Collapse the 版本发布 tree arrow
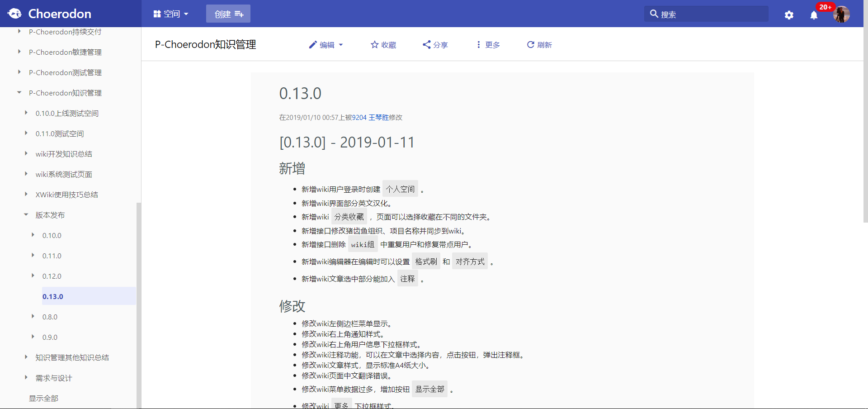The width and height of the screenshot is (868, 409). click(x=26, y=214)
